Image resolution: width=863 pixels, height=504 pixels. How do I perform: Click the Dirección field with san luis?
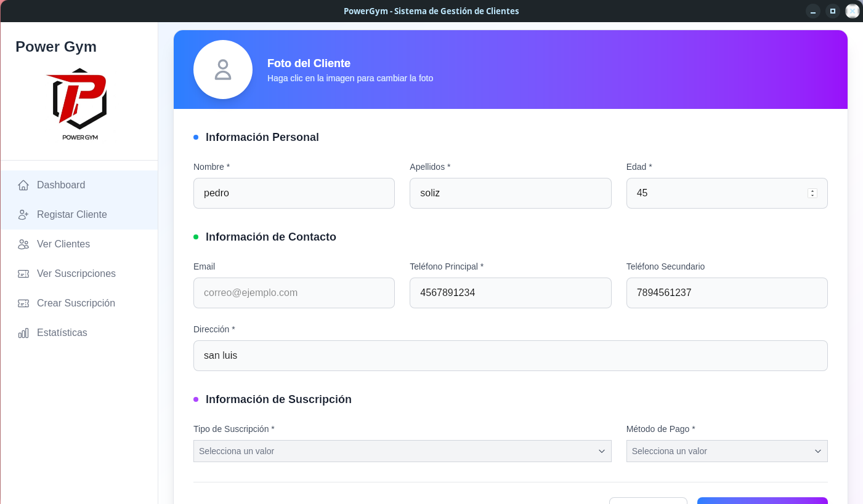(x=510, y=356)
